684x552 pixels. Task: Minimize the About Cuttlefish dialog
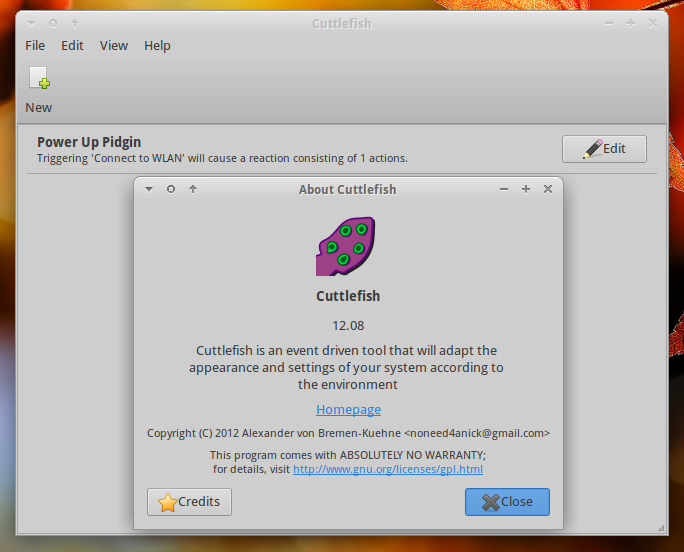pos(504,189)
